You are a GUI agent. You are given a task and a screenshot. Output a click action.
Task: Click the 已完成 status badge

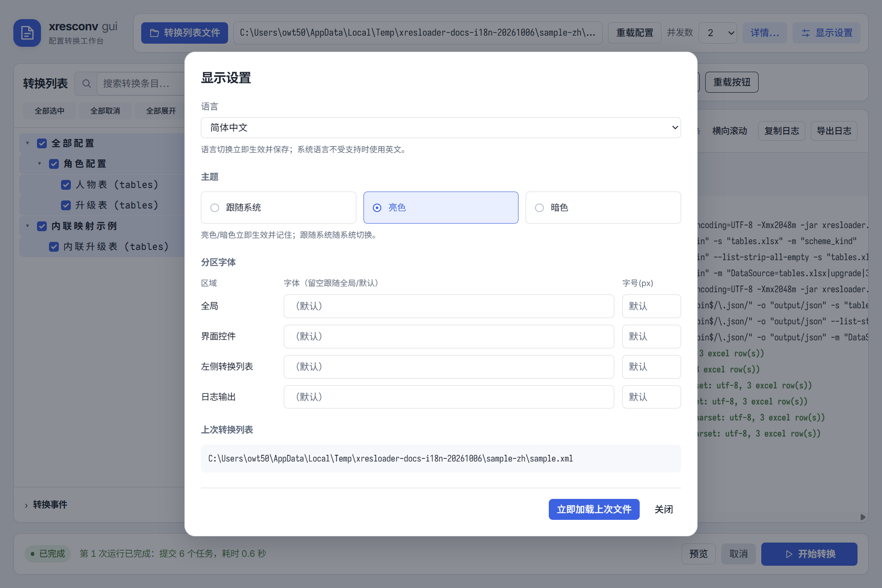(x=48, y=554)
